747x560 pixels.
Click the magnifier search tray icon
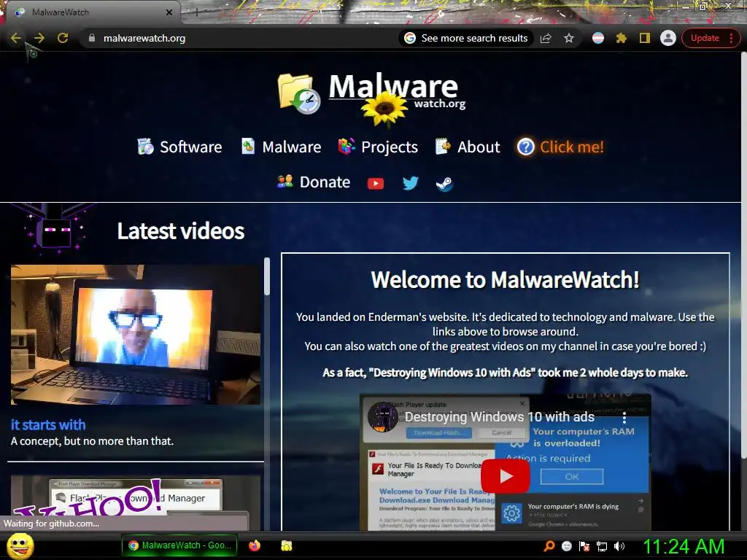pos(549,546)
